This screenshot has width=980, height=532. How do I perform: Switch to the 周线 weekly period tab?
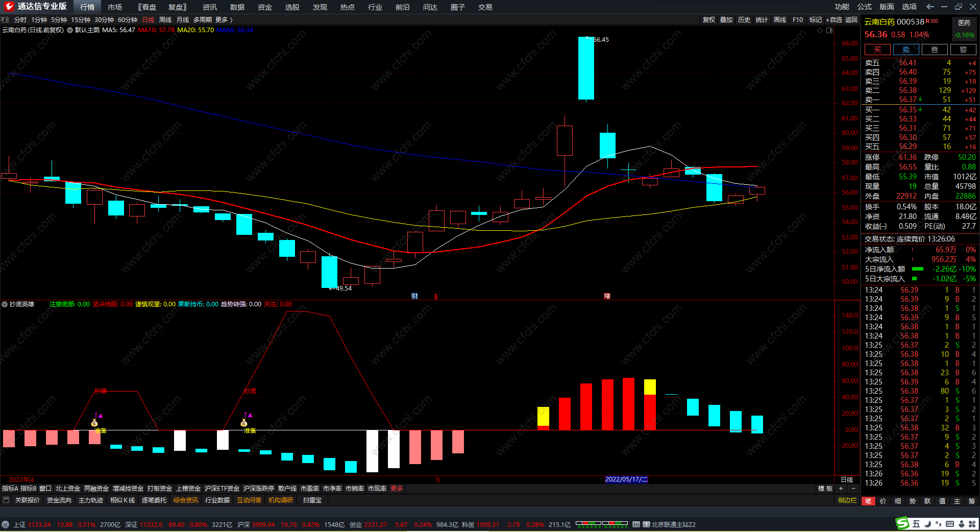click(165, 20)
